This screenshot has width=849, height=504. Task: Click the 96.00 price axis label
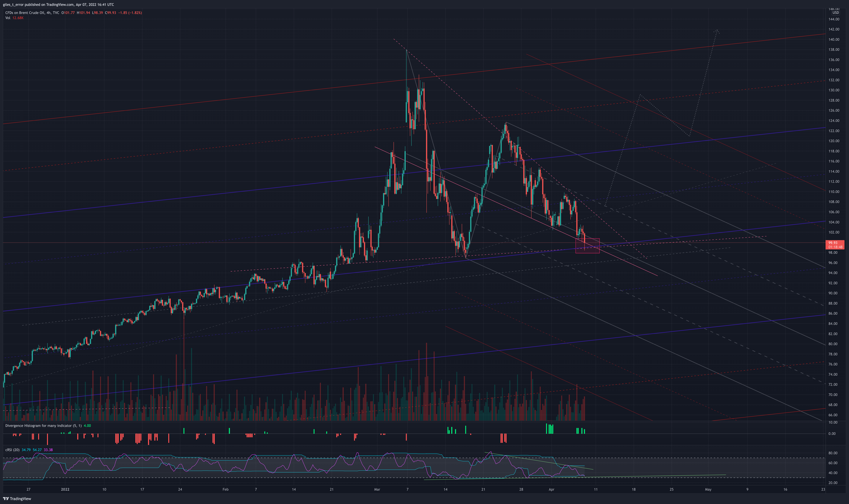[833, 263]
